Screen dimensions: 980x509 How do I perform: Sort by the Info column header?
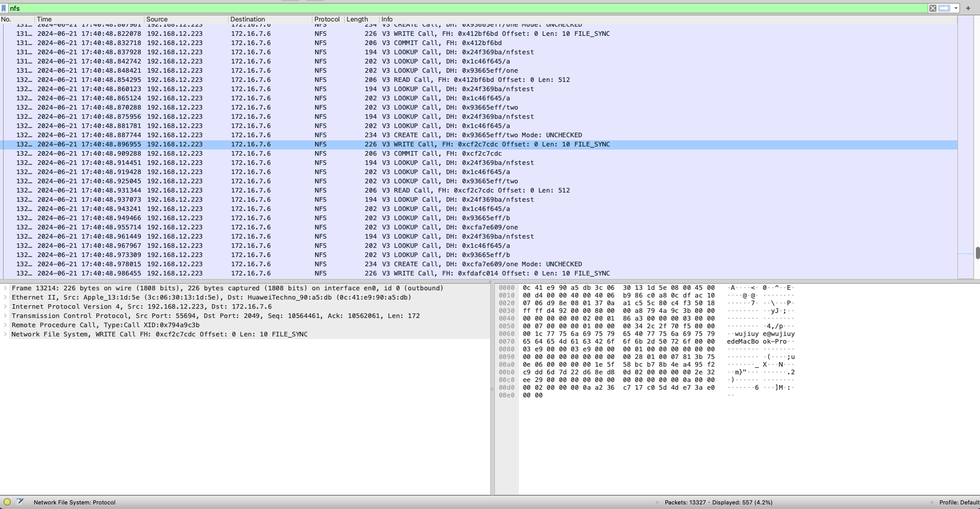(x=668, y=19)
